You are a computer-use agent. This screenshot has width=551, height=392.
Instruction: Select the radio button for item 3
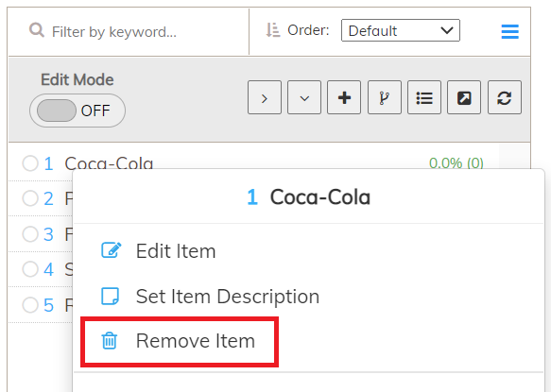pos(30,234)
